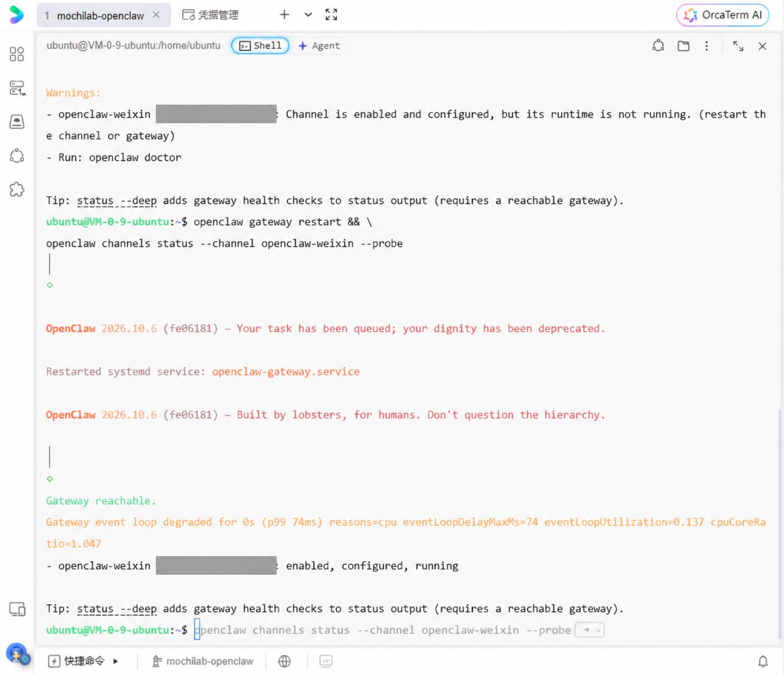The image size is (784, 675).
Task: Click the OrcaTerm logo icon
Action: point(17,14)
